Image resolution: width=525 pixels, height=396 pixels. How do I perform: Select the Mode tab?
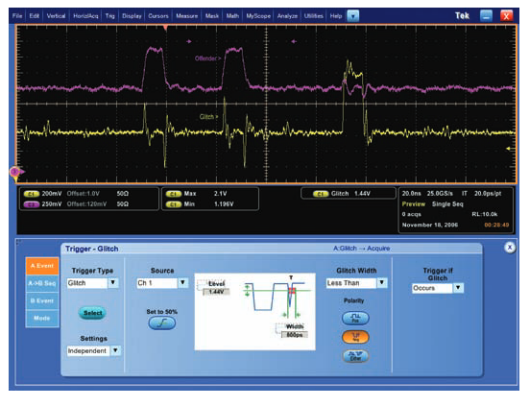pos(42,318)
